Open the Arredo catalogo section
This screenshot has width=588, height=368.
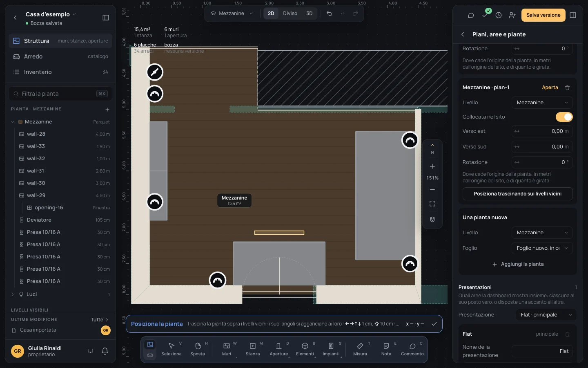(x=60, y=56)
